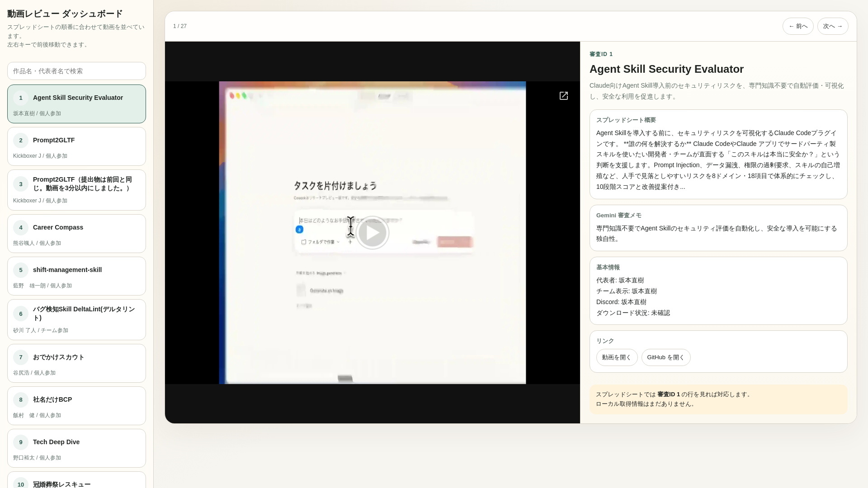Click number badge 4 beside Career Compass
Screen dimensions: 868x488
[x=20, y=228]
